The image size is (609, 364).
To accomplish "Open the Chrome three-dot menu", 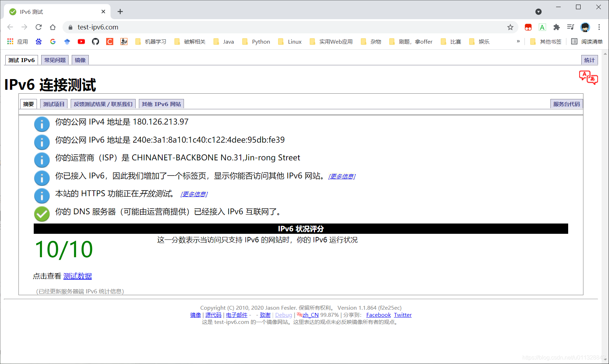I will coord(599,27).
